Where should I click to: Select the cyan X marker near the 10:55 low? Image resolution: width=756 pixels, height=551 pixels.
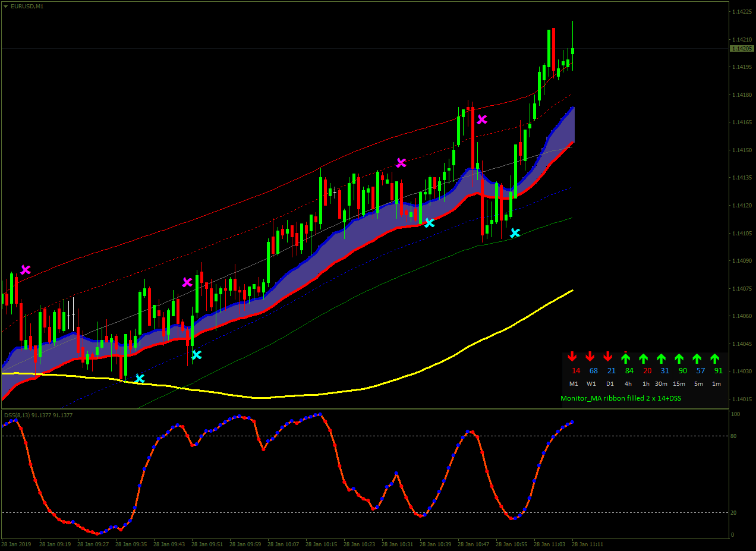(x=515, y=233)
